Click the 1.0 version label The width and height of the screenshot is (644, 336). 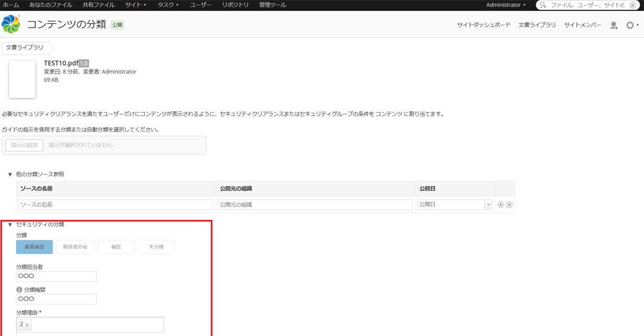coord(84,63)
